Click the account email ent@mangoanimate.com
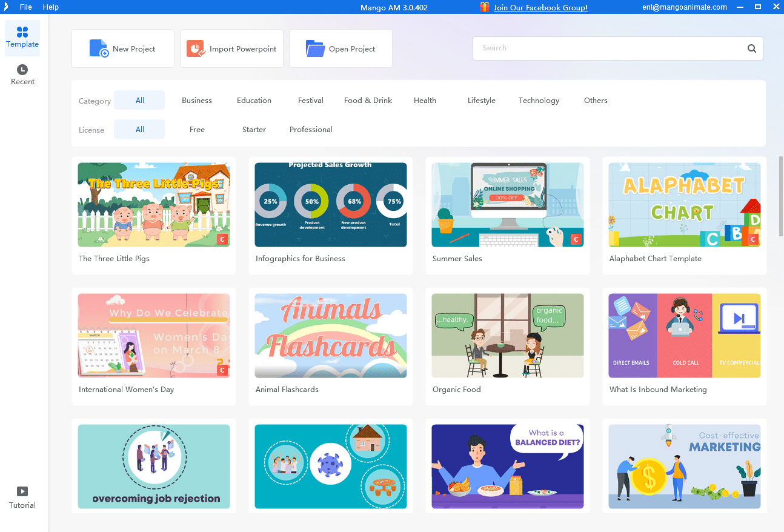 coord(684,7)
